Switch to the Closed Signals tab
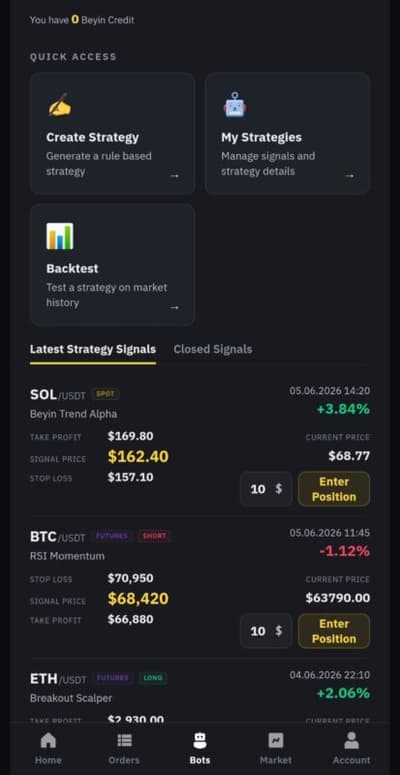This screenshot has width=400, height=775. tap(213, 349)
